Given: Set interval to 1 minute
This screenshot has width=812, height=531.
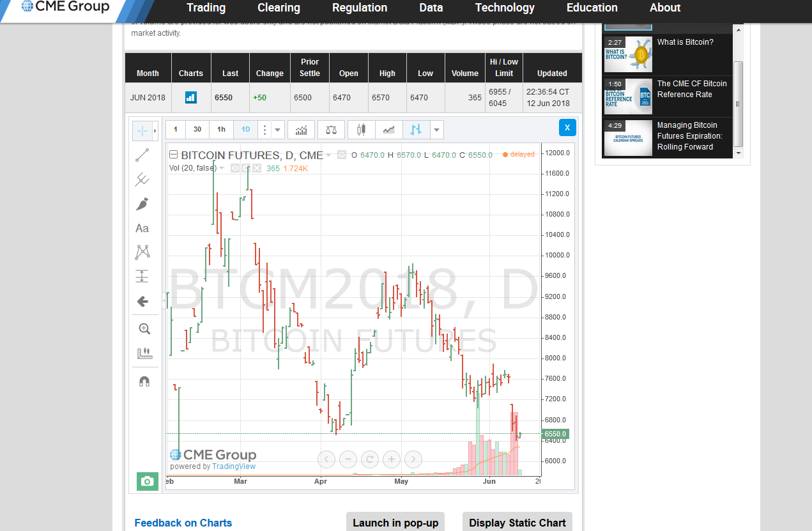Looking at the screenshot, I should (176, 130).
